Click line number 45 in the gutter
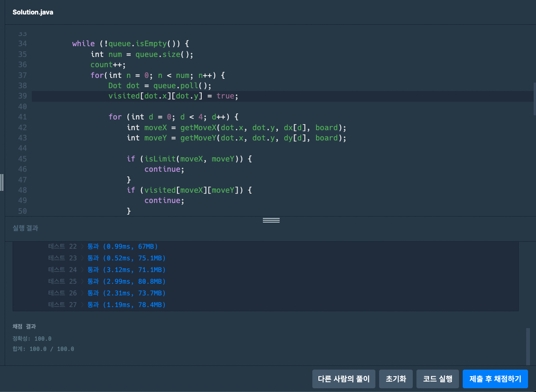Image resolution: width=536 pixels, height=392 pixels. (x=22, y=159)
